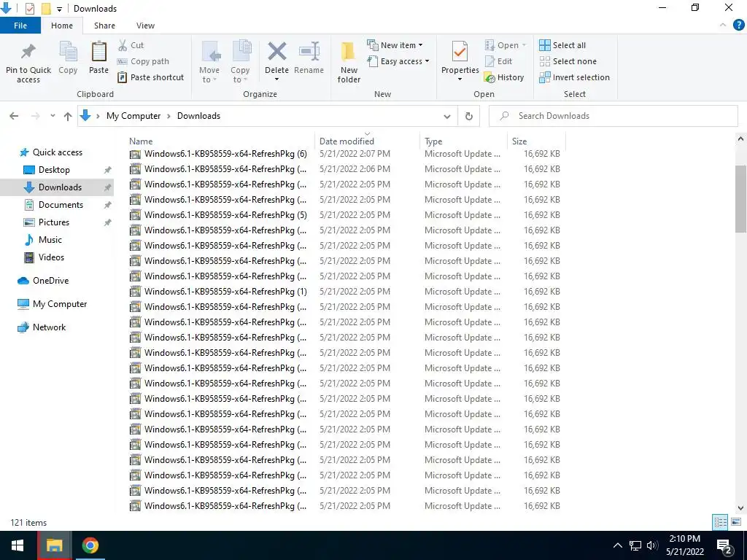Go back with the Back arrow
This screenshot has height=560, width=747.
14,116
